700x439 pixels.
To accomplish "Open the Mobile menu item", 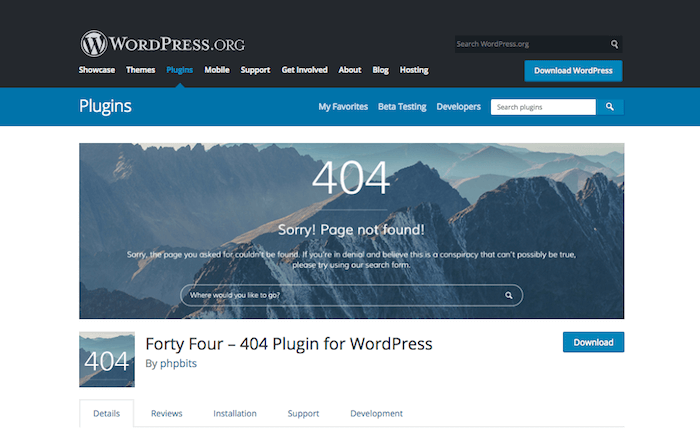I will [217, 70].
